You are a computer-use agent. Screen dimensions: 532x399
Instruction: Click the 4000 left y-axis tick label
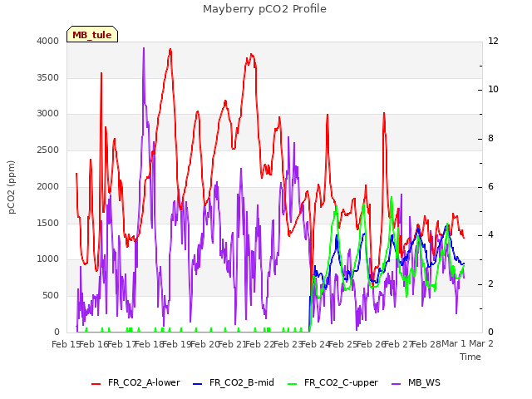click(x=48, y=41)
